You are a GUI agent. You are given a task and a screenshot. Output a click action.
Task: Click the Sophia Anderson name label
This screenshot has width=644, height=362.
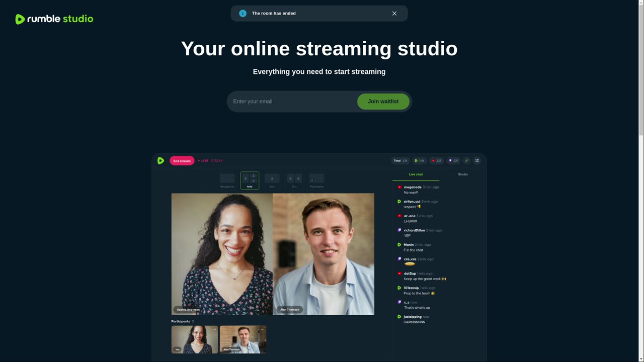tap(188, 310)
